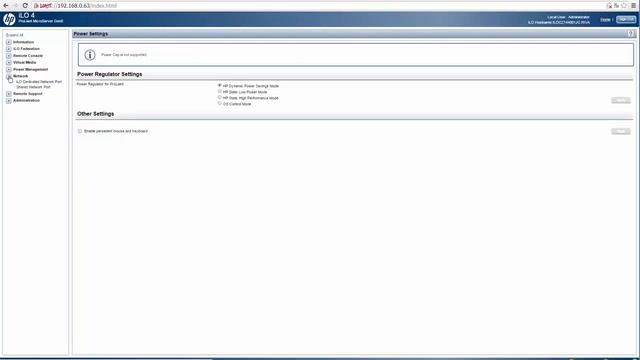Expand the Remote Support tree node
The image size is (640, 360).
coord(9,94)
